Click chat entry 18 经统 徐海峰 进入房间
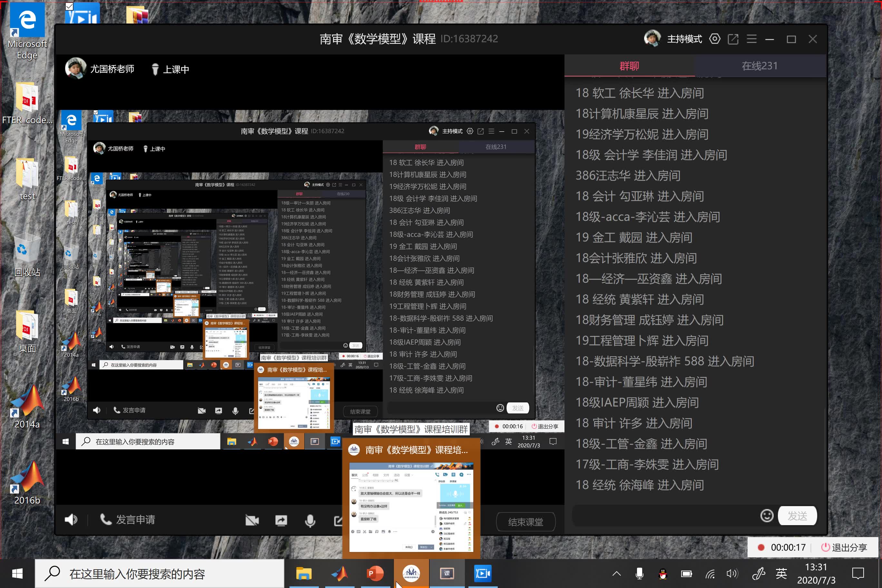Screen dimensions: 882x588 (640, 485)
